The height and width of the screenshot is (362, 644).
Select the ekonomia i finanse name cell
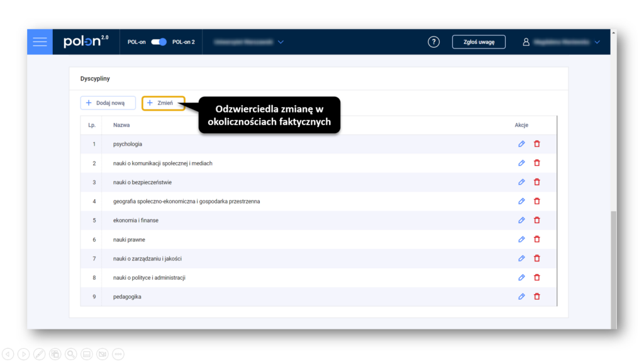coord(136,221)
